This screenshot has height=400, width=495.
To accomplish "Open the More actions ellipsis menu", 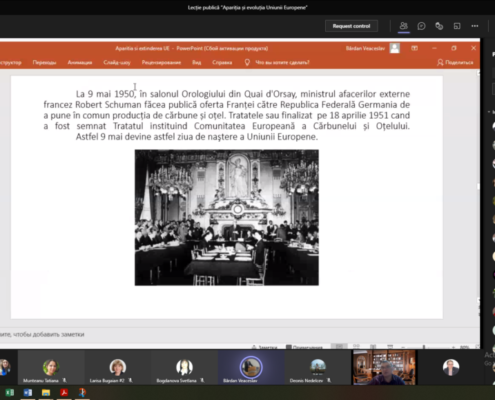I will (x=475, y=26).
